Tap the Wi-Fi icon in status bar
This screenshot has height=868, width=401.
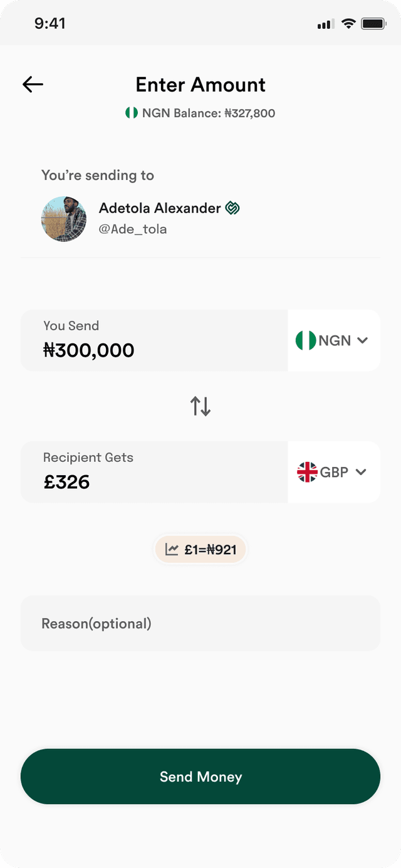point(349,24)
